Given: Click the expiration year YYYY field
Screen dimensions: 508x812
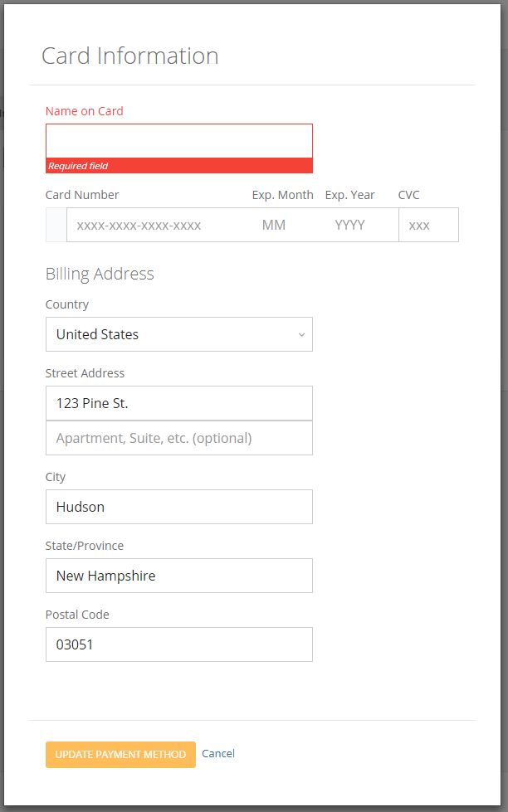Looking at the screenshot, I should pos(349,225).
